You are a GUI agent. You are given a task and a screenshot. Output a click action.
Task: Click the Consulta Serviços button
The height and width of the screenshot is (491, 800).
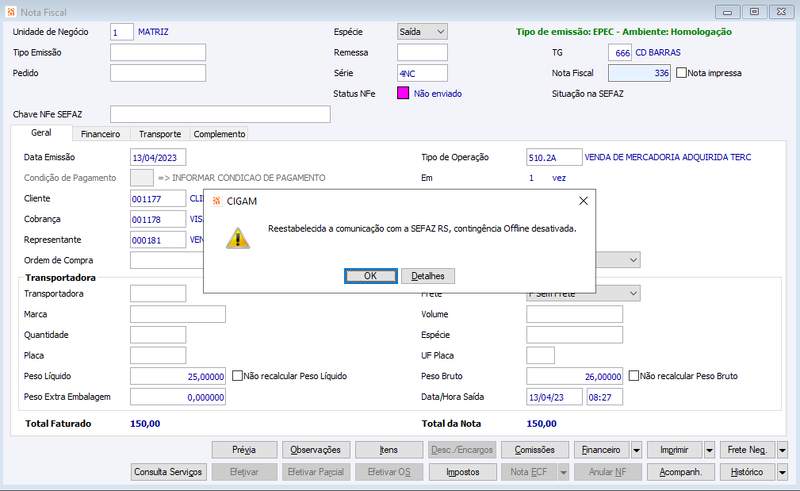168,472
